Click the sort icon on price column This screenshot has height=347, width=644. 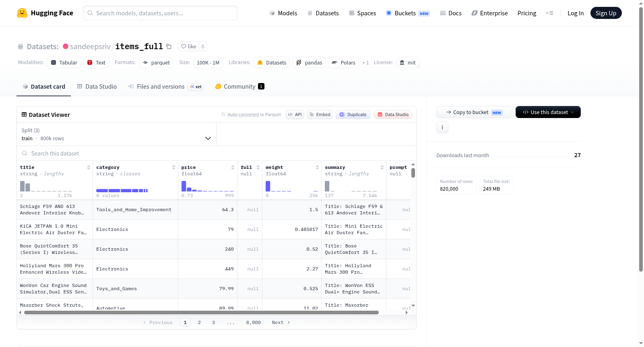tap(233, 167)
